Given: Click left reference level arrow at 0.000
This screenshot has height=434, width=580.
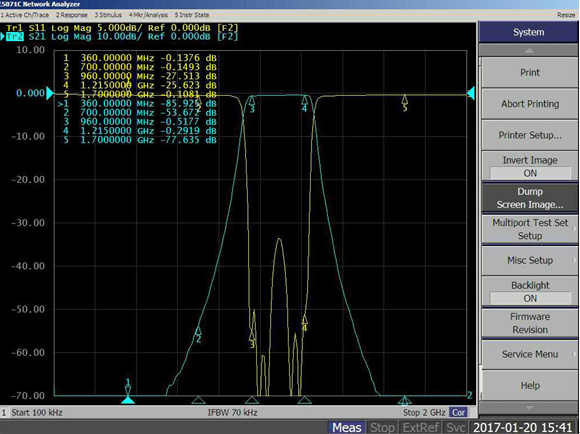Looking at the screenshot, I should pyautogui.click(x=50, y=93).
